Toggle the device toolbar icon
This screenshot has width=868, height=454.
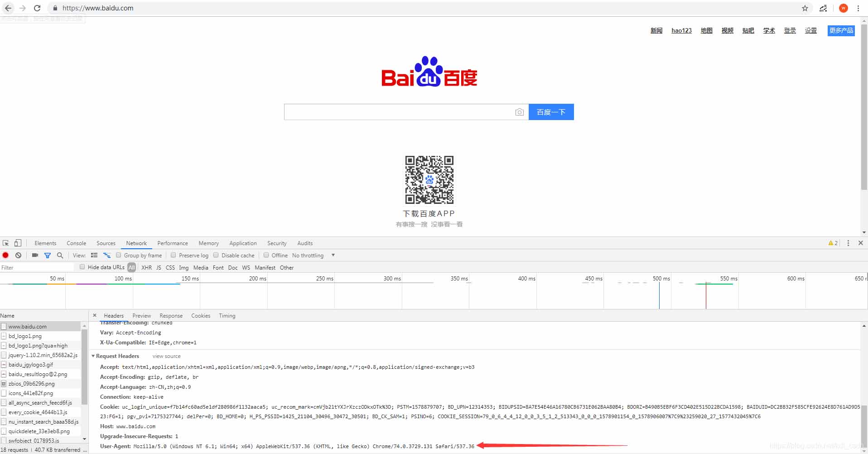[x=18, y=243]
